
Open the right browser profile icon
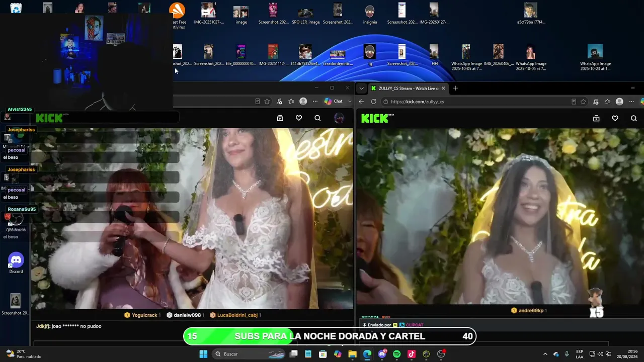pos(619,102)
